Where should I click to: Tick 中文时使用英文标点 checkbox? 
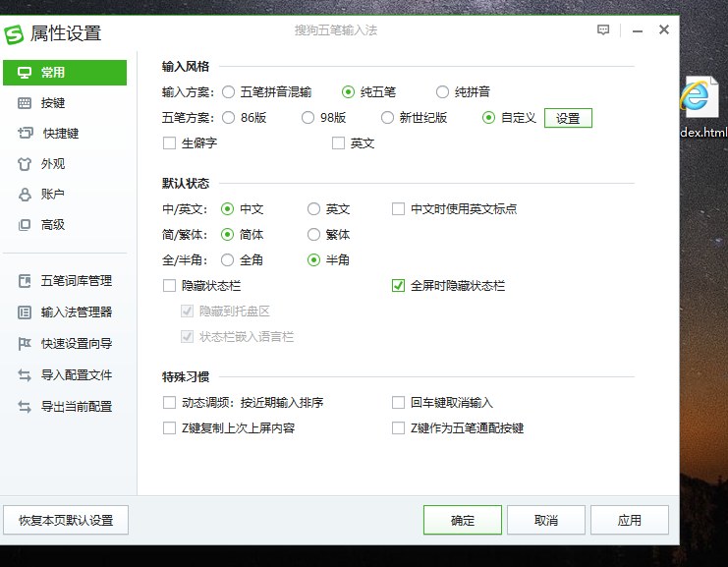pos(398,209)
